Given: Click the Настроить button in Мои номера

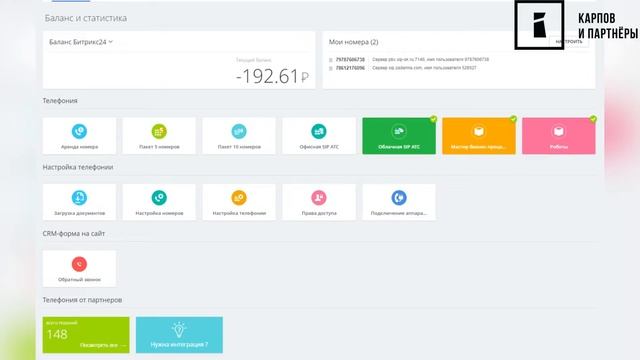Looking at the screenshot, I should [x=569, y=42].
